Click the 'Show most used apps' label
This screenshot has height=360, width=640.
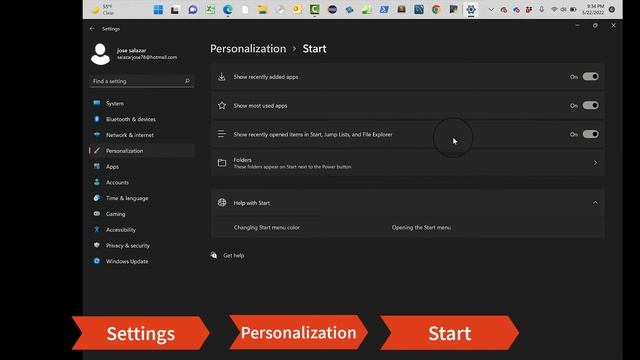[260, 106]
